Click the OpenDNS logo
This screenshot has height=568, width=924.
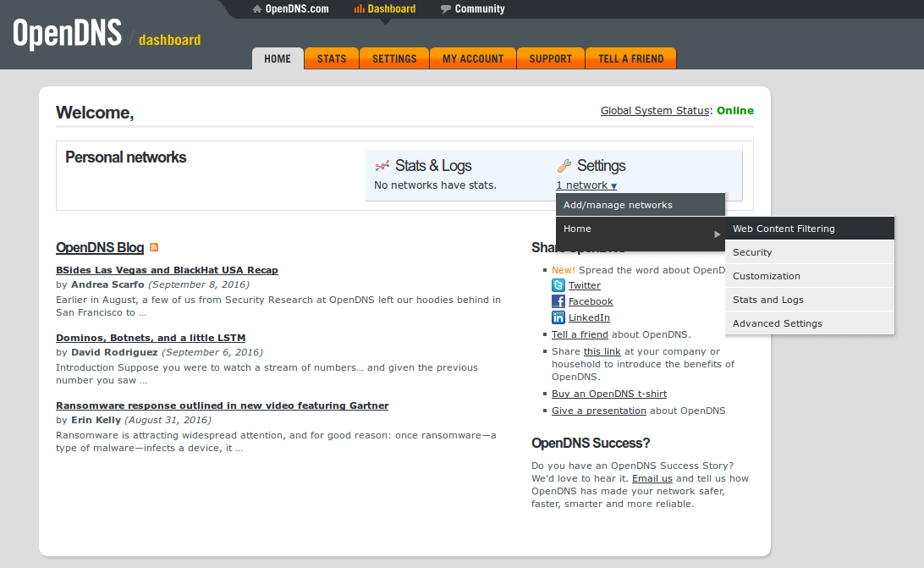click(x=67, y=33)
